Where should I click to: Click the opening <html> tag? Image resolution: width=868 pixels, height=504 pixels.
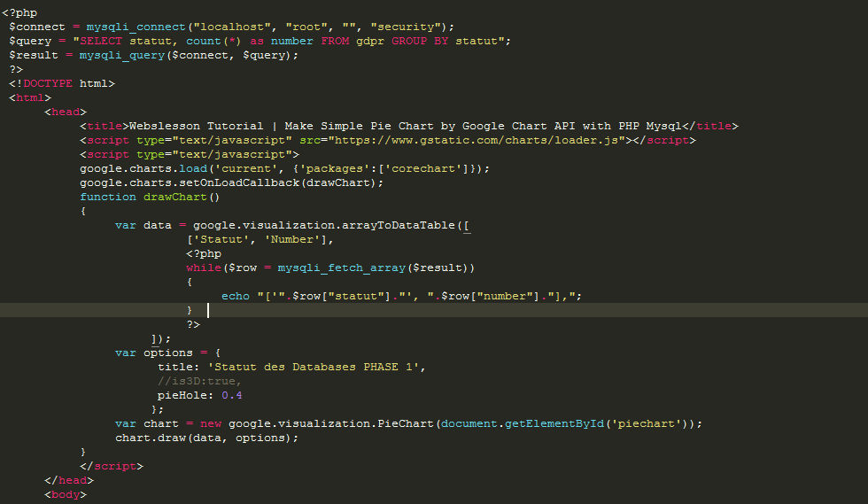30,98
